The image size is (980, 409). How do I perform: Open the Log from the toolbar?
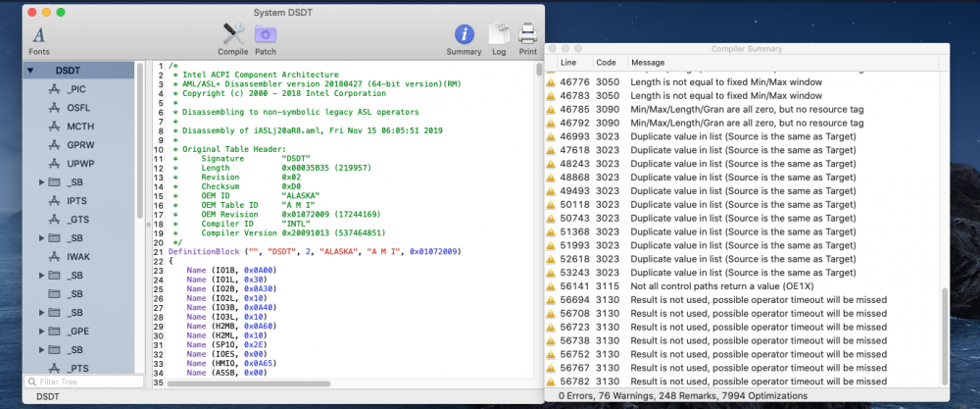pos(499,34)
